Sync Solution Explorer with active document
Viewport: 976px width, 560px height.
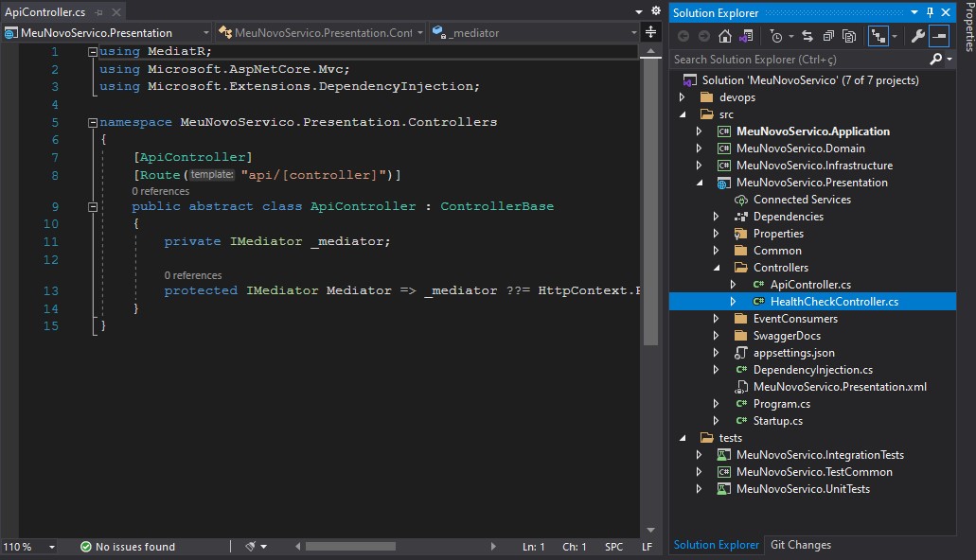807,36
